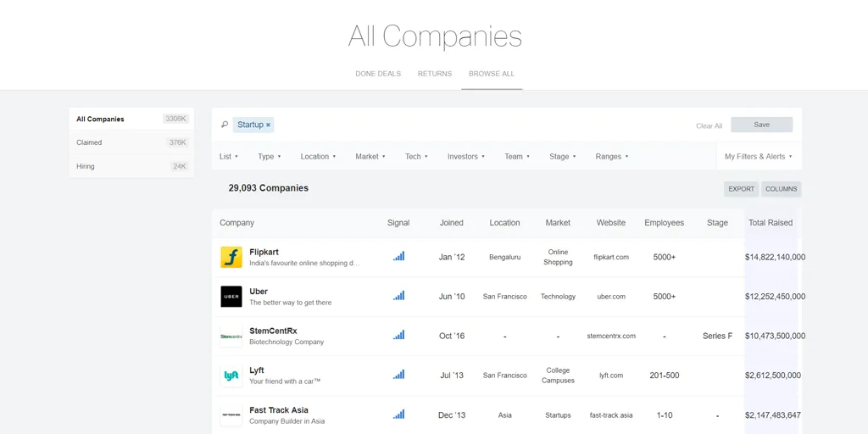
Task: Click the Lyft logo icon
Action: click(231, 376)
